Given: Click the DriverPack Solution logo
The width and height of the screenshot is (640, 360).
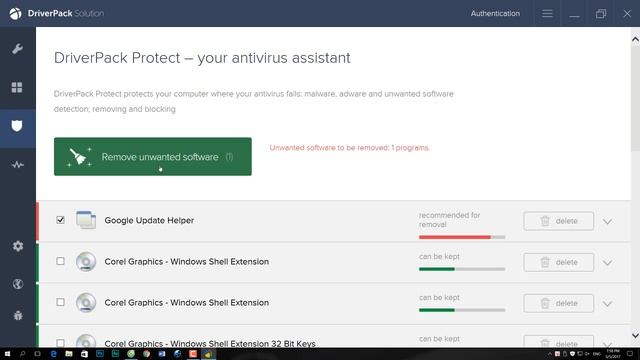Looking at the screenshot, I should click(57, 13).
